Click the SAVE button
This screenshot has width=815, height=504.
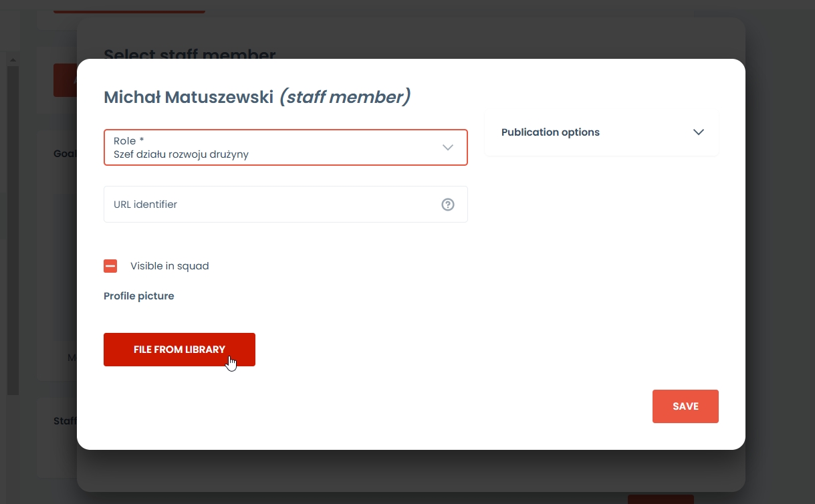[x=685, y=406]
